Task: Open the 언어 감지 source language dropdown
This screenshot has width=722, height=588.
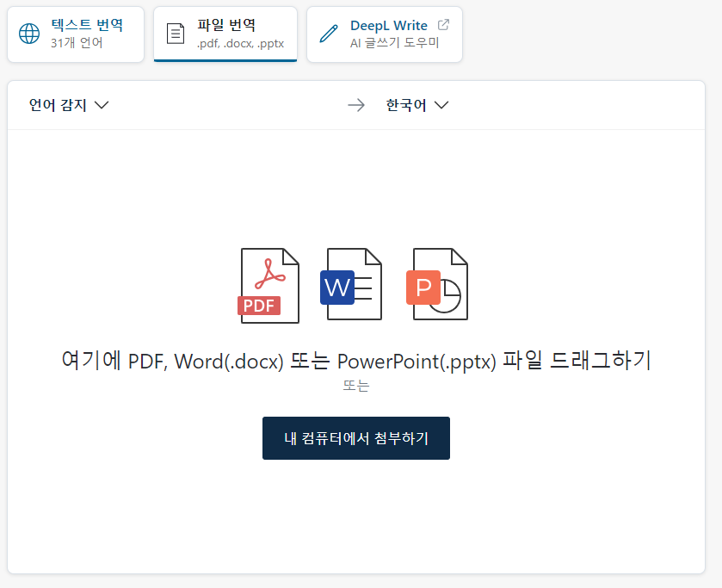Action: tap(69, 105)
